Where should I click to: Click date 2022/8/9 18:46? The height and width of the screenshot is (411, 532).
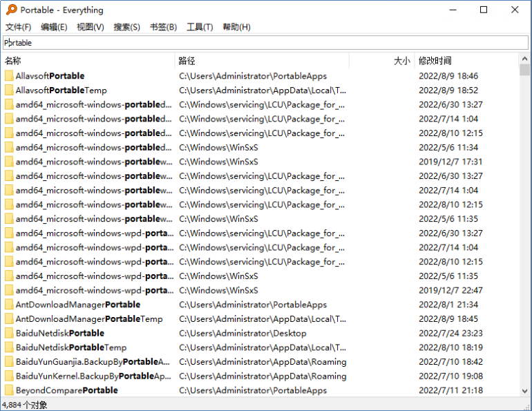point(448,75)
